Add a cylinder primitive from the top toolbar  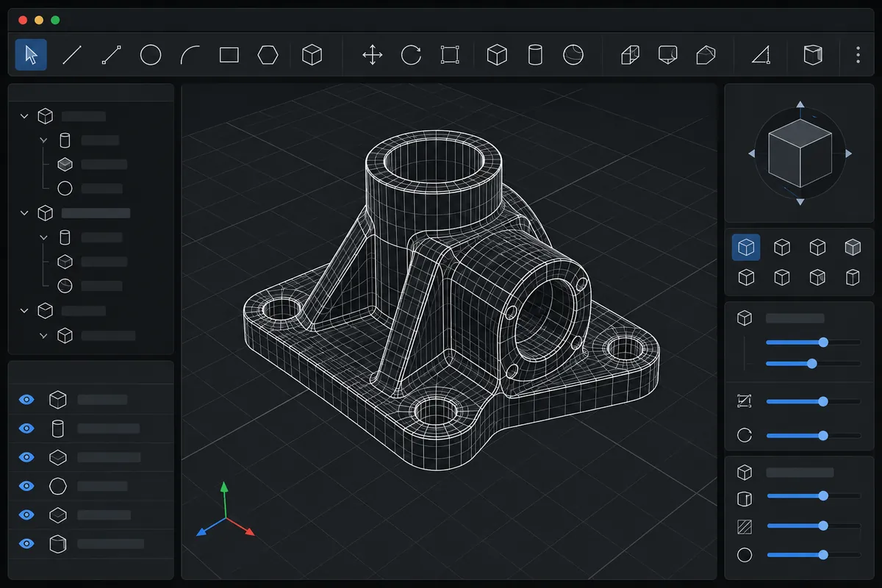536,54
